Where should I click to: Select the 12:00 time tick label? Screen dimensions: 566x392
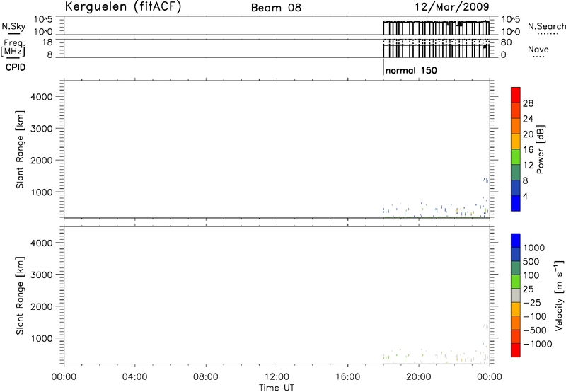pos(277,377)
